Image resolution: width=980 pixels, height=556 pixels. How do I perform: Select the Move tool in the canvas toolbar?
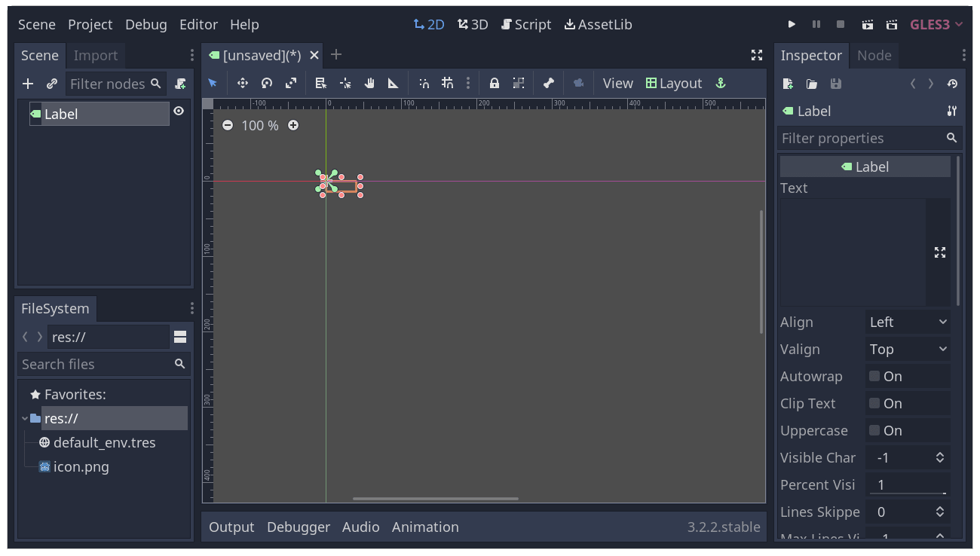point(242,83)
